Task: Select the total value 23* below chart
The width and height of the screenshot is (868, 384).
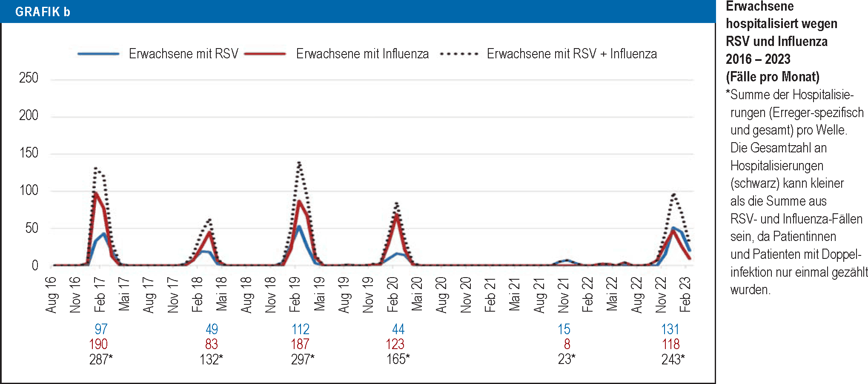Action: [x=566, y=359]
